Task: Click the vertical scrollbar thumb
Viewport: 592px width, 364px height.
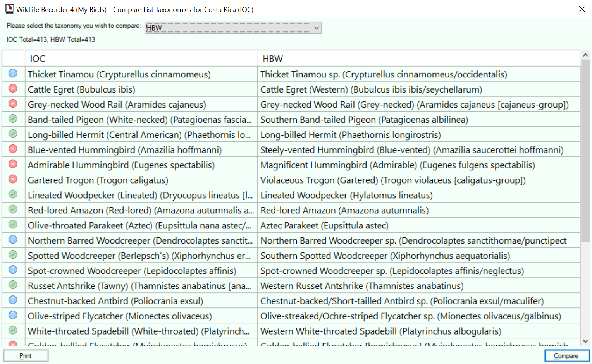Action: point(585,150)
